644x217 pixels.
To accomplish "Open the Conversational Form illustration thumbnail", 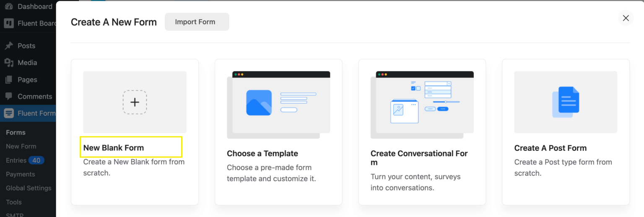I will point(422,105).
